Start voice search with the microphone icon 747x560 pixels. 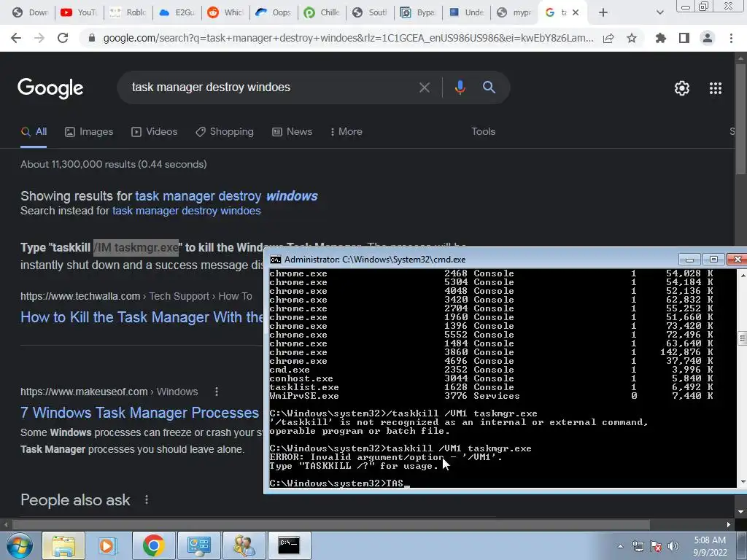(460, 87)
